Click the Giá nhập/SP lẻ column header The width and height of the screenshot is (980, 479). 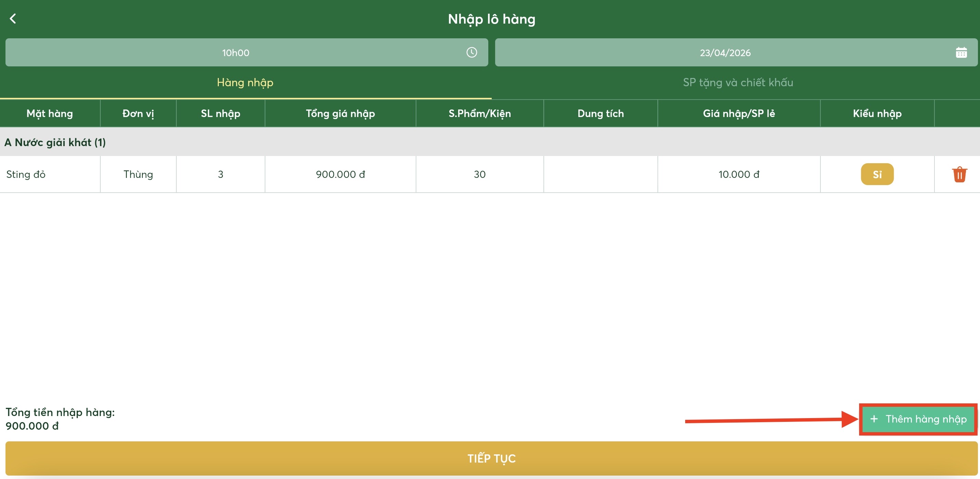click(739, 113)
